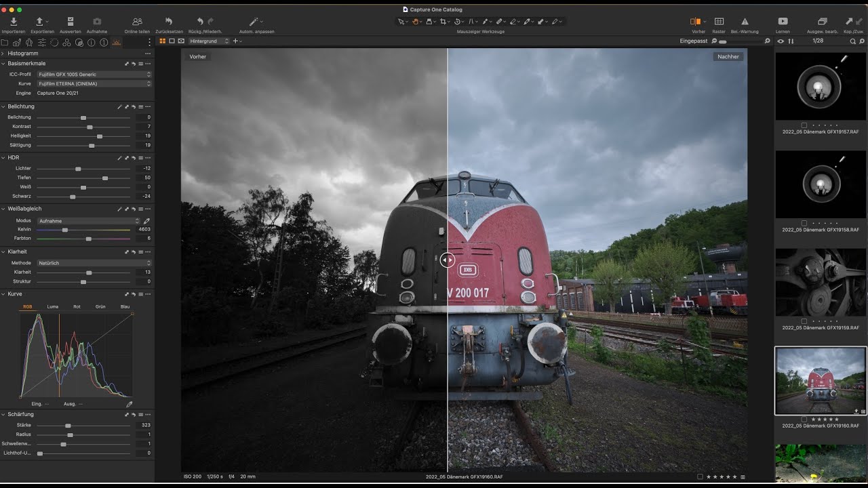Adjust the Belichtung exposure slider
The image size is (868, 488).
click(x=83, y=118)
